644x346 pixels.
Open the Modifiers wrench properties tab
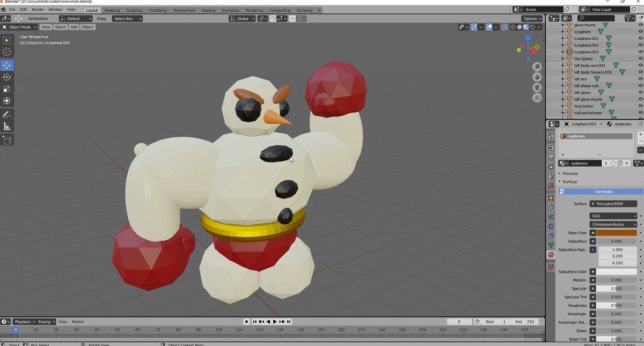551,208
